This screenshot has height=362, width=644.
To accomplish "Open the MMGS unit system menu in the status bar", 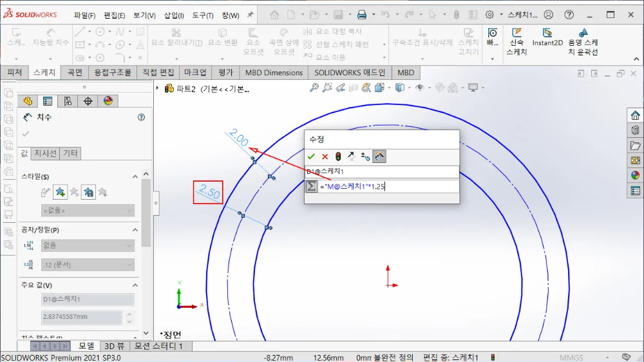I will [x=571, y=357].
